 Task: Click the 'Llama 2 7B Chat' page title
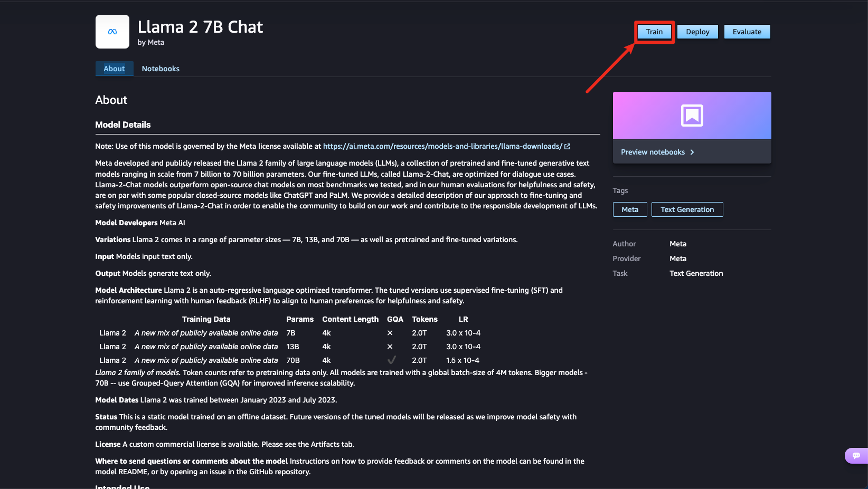(x=200, y=27)
